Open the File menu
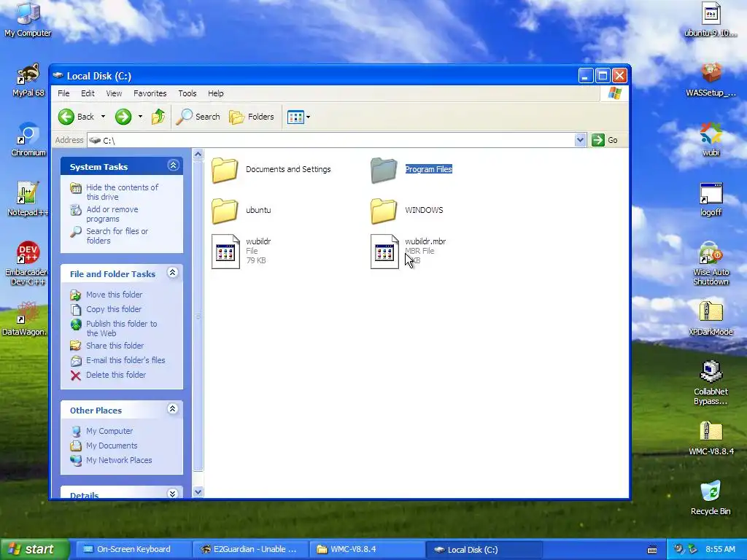Screen dimensions: 747x560 pyautogui.click(x=63, y=93)
